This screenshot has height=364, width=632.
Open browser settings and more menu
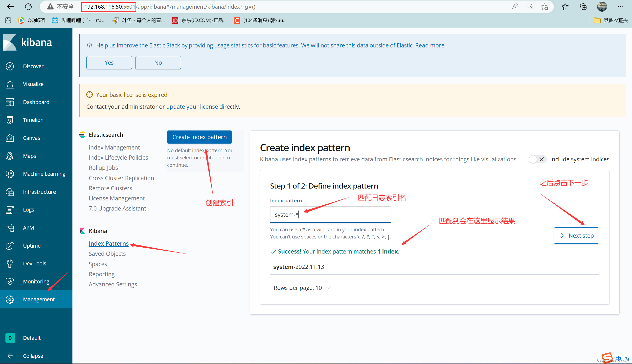[x=620, y=7]
